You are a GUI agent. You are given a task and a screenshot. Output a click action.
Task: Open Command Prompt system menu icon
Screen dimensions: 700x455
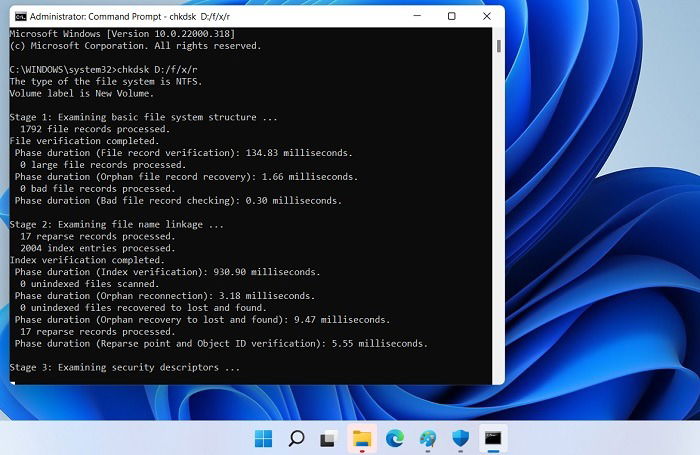click(x=21, y=17)
